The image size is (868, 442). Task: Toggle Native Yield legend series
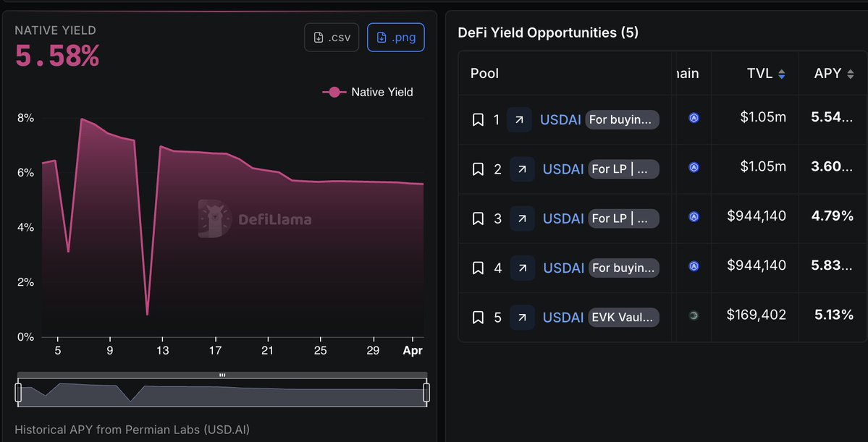368,92
